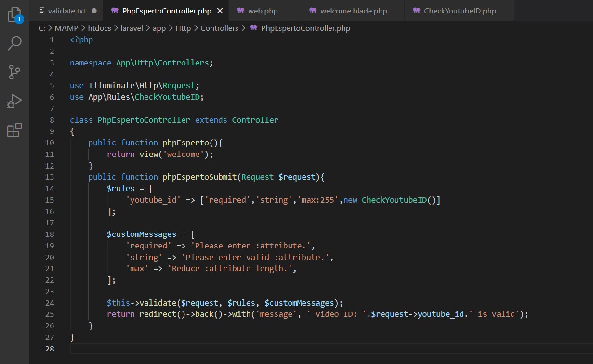Open the laravel breadcrumb segment

pos(132,28)
